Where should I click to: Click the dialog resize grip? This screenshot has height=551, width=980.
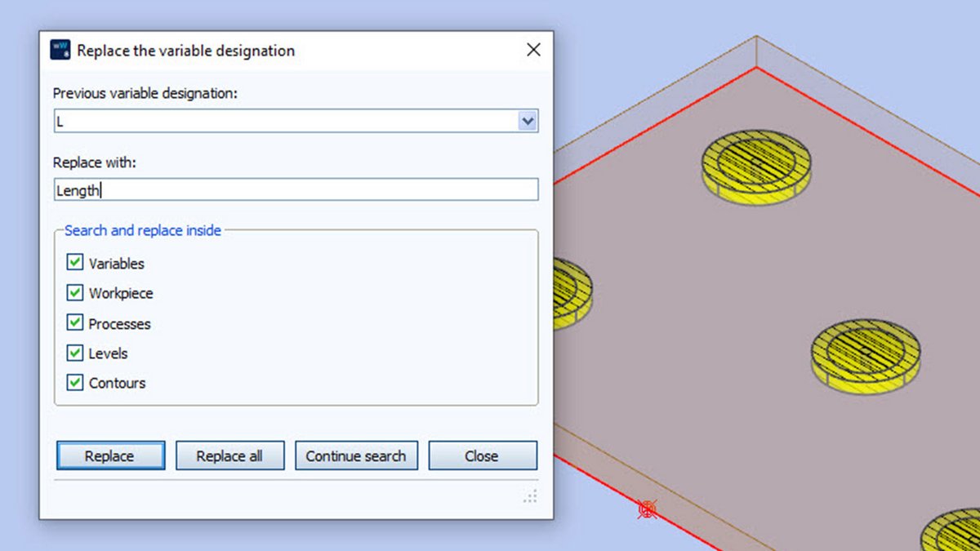tap(530, 496)
